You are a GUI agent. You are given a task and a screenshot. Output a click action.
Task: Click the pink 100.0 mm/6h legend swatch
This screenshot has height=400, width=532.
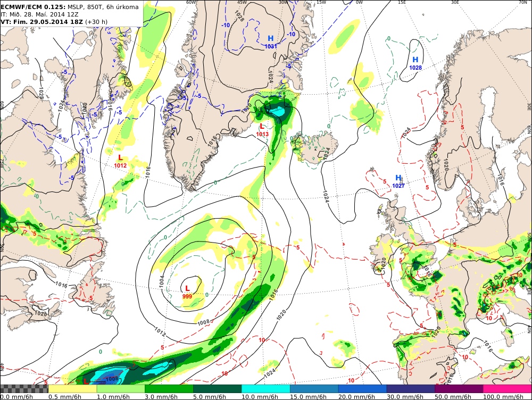click(508, 388)
